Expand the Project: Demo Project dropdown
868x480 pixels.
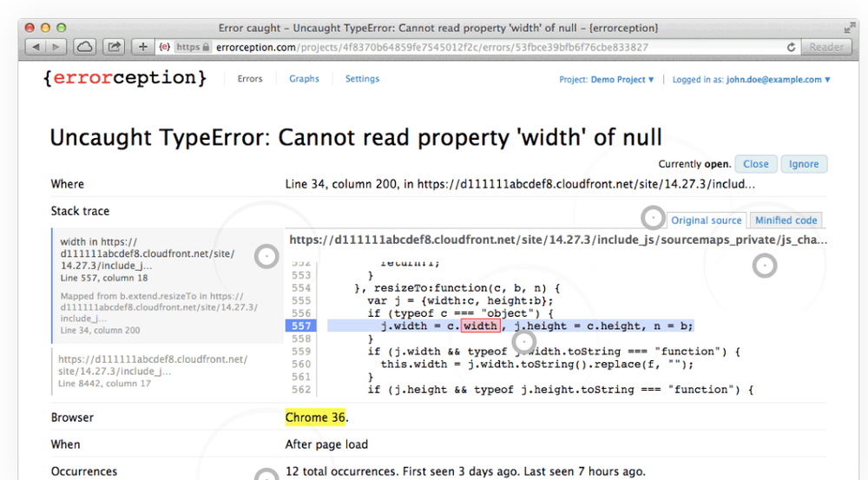click(606, 80)
